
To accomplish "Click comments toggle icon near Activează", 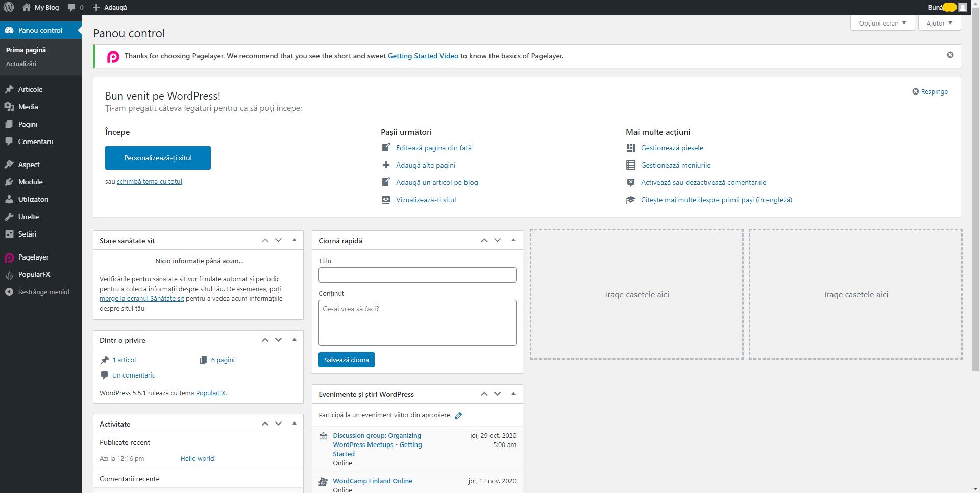I will pos(631,182).
